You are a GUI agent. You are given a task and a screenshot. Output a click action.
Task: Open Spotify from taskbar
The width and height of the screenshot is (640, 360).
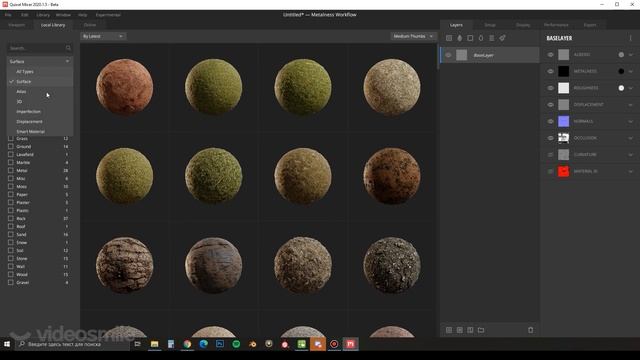coord(236,344)
